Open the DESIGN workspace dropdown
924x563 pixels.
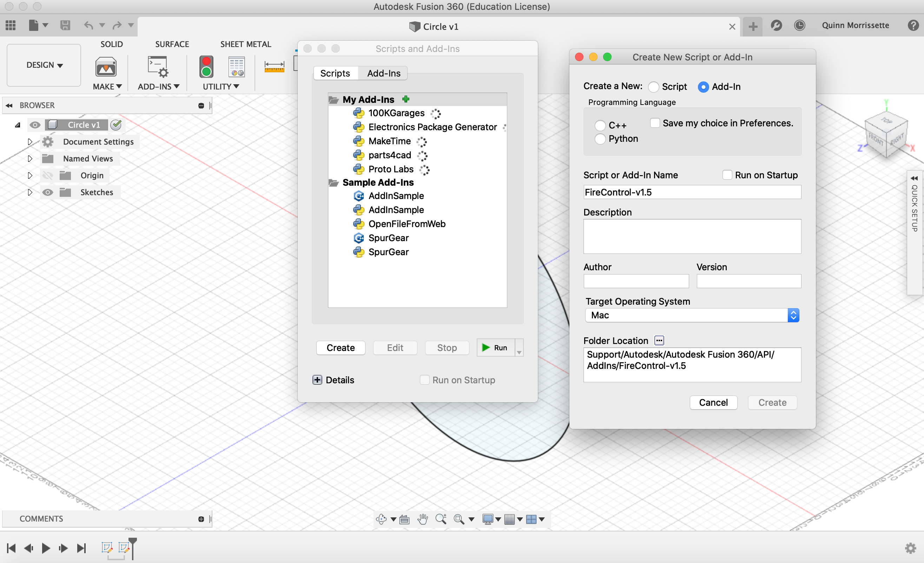(x=44, y=65)
